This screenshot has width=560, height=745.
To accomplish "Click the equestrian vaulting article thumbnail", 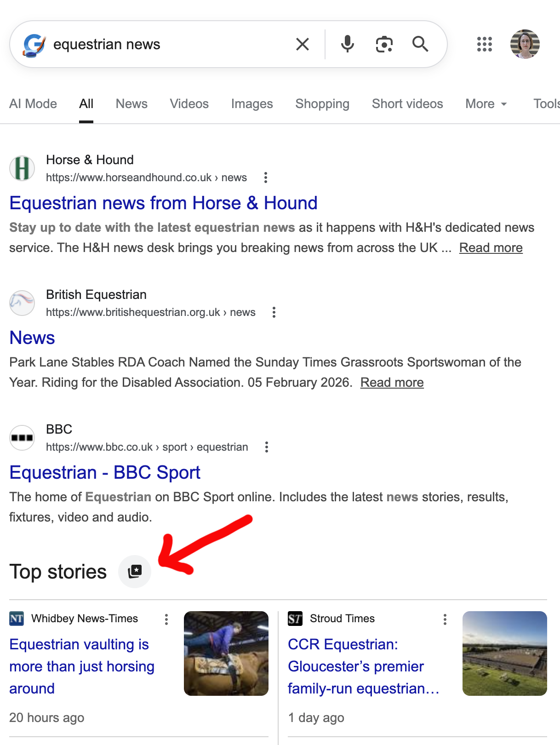I will pos(226,653).
